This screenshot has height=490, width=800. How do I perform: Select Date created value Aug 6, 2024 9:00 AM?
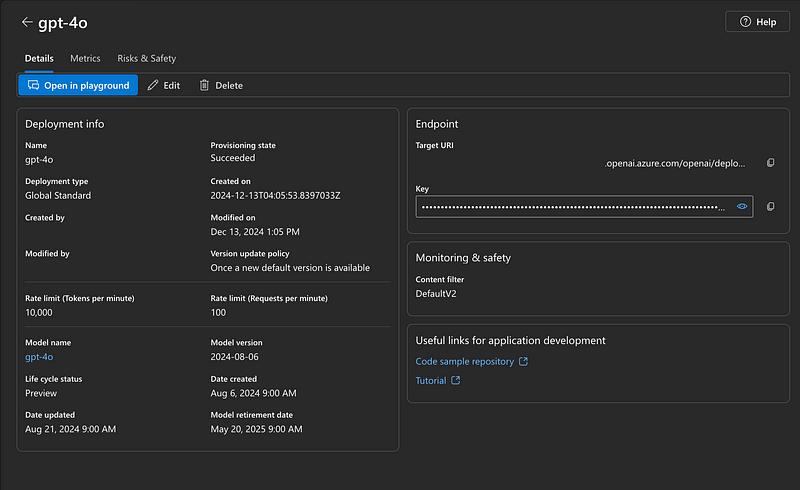254,393
